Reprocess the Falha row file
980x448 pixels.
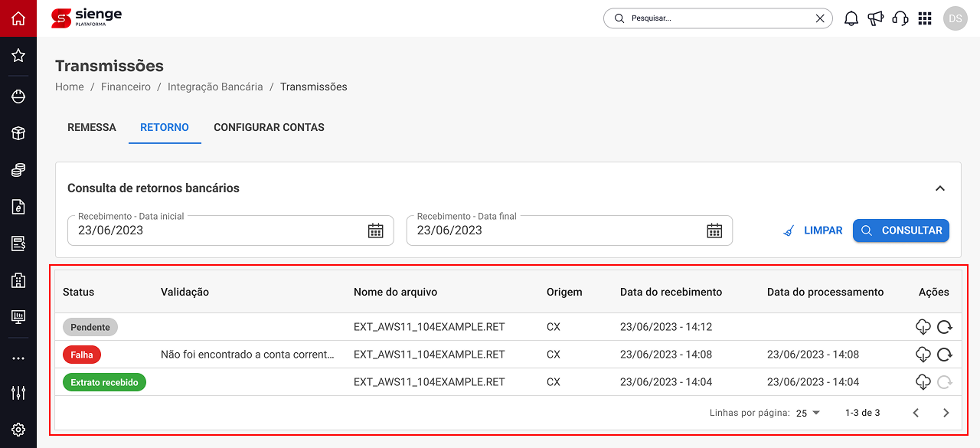tap(945, 355)
